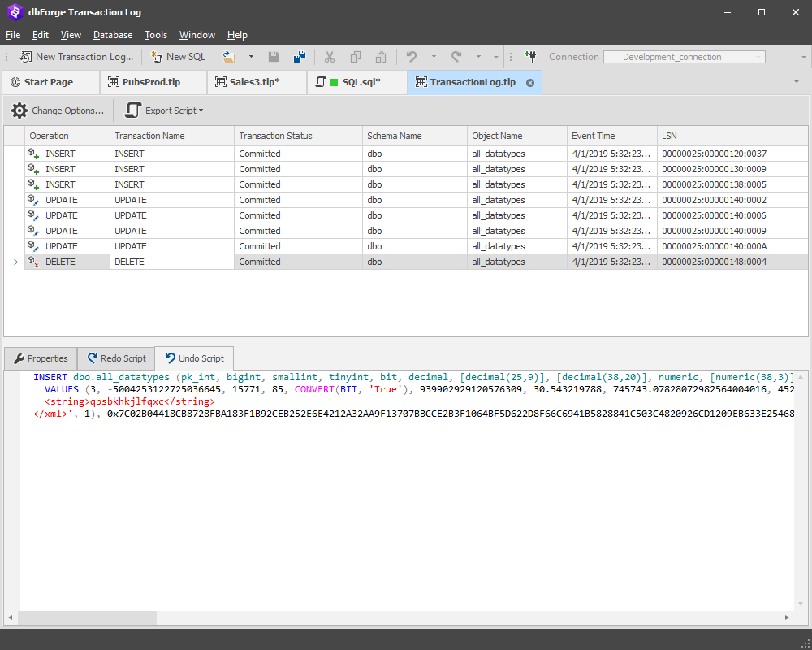Open the Edit menu
812x650 pixels.
click(x=41, y=35)
